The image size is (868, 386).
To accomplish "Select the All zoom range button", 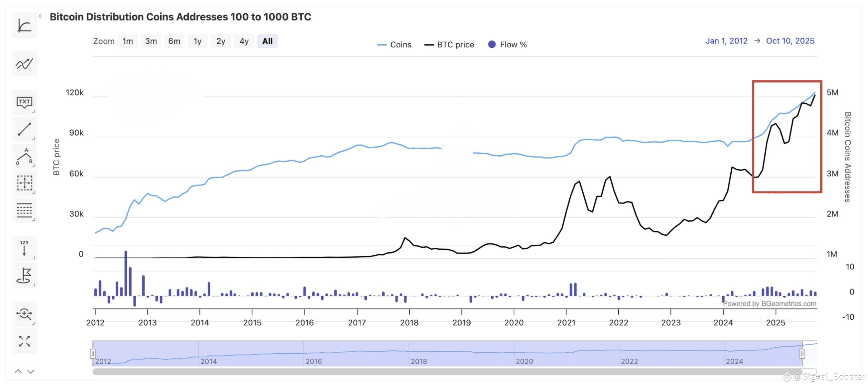I will 268,41.
